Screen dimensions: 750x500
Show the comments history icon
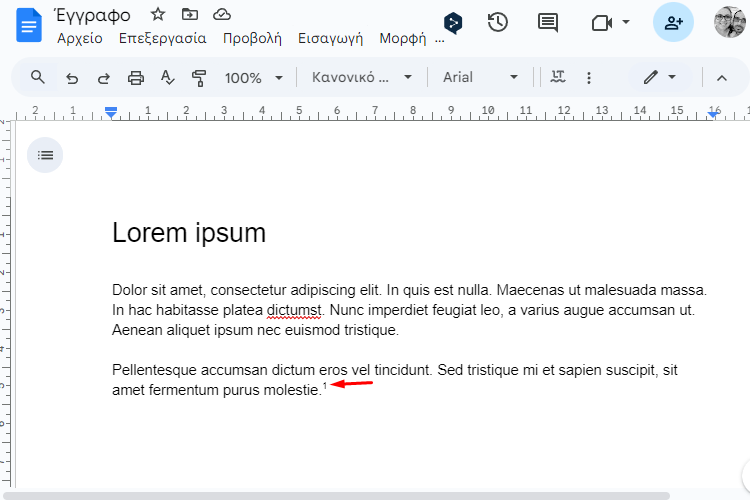coord(548,22)
